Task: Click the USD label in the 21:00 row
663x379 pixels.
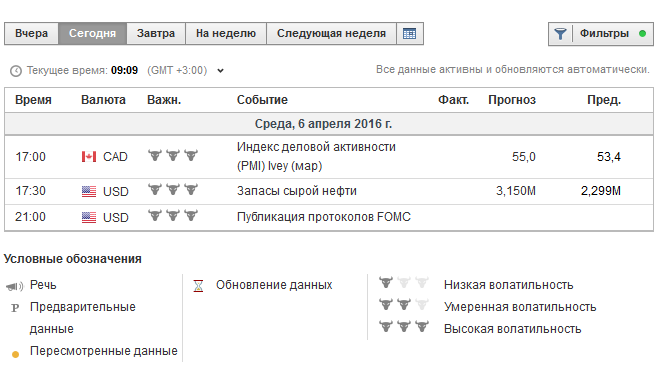Action: (x=116, y=217)
